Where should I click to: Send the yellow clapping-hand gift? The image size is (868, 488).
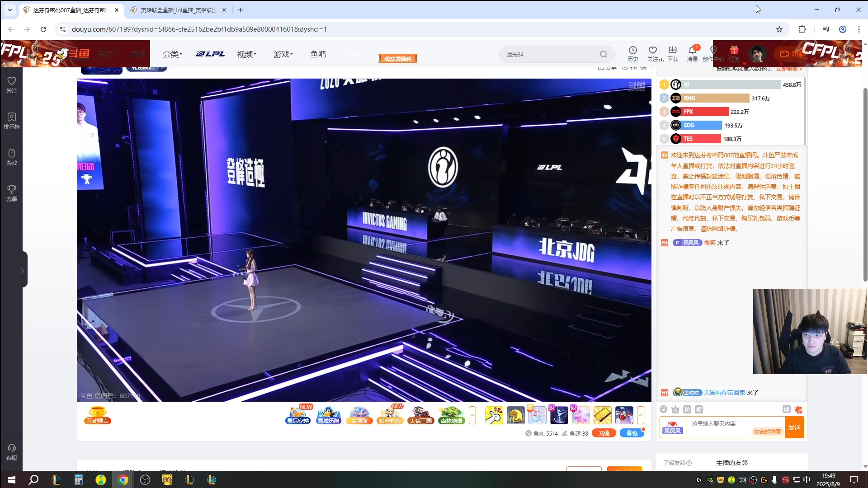[494, 415]
